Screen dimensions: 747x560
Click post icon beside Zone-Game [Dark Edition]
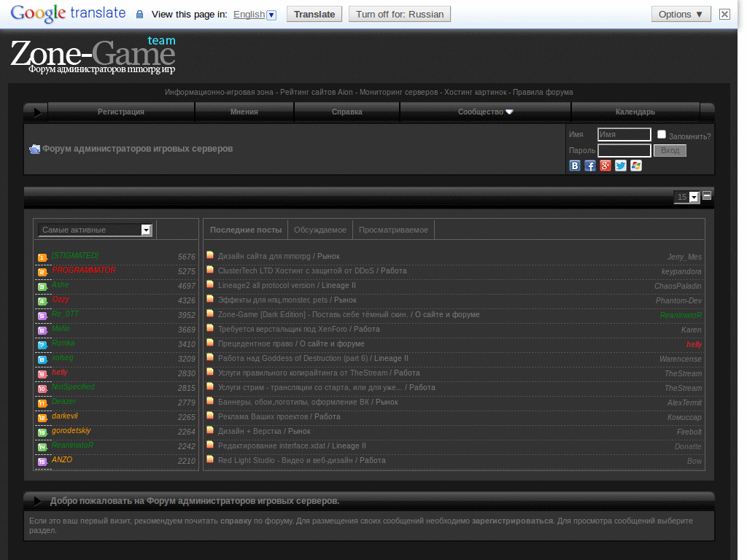point(210,314)
